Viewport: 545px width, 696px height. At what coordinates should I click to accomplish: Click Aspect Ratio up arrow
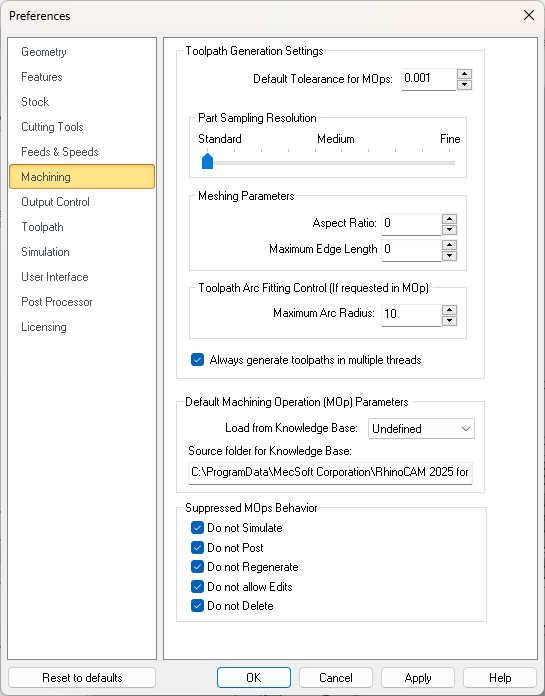tap(450, 219)
